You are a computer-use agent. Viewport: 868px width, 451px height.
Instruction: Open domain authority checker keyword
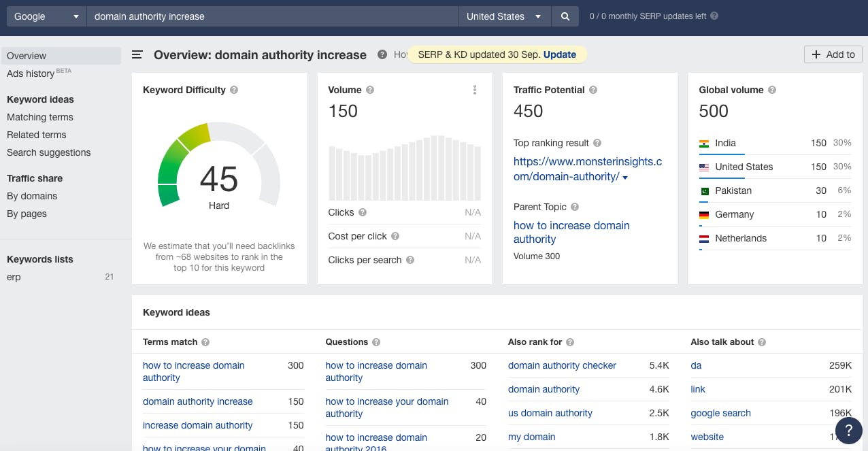pos(563,365)
